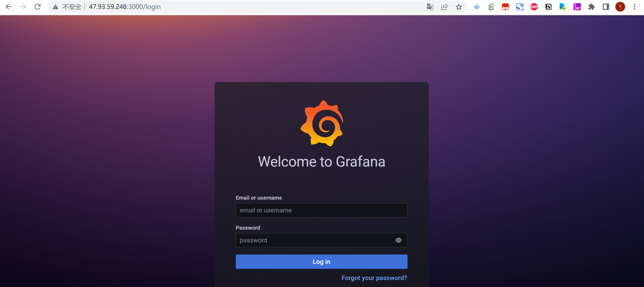Image resolution: width=644 pixels, height=287 pixels.
Task: Open the Chrome profile avatar
Action: click(620, 7)
